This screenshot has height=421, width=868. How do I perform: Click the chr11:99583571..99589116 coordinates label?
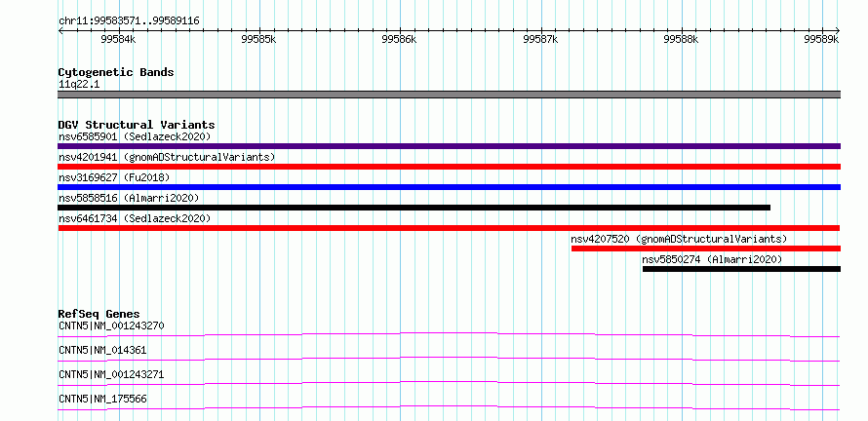point(129,21)
